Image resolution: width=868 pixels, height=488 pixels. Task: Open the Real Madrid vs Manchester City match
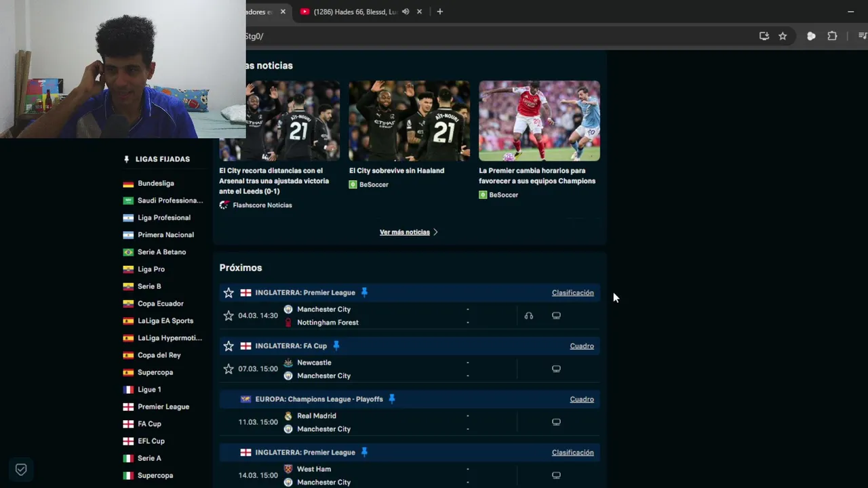pyautogui.click(x=410, y=422)
